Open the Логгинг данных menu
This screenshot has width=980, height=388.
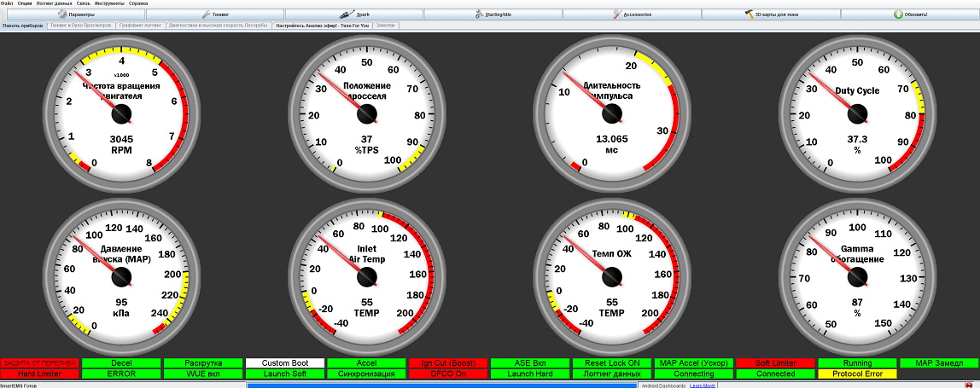[x=54, y=3]
